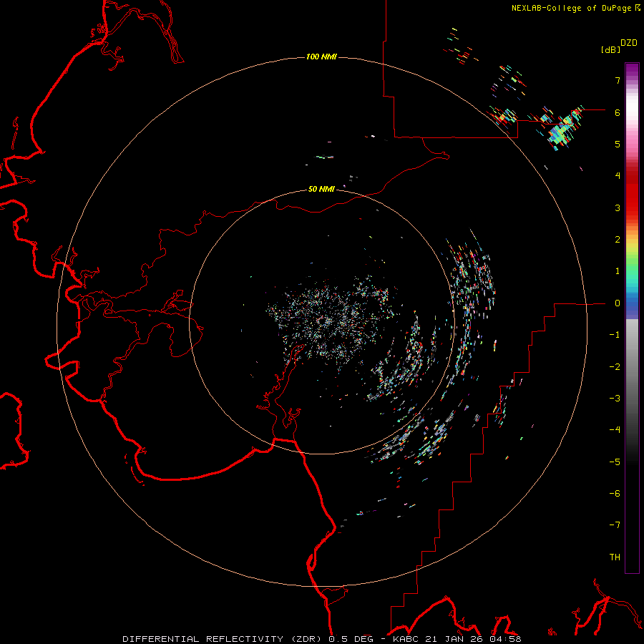
Task: Click the 1 value on color scale
Action: (x=618, y=271)
